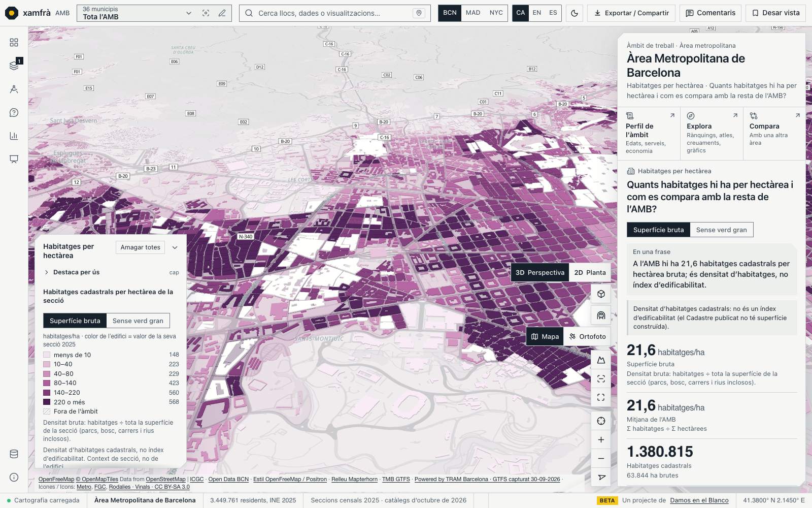Screen dimensions: 812x508
Task: Switch language to EN
Action: point(537,13)
